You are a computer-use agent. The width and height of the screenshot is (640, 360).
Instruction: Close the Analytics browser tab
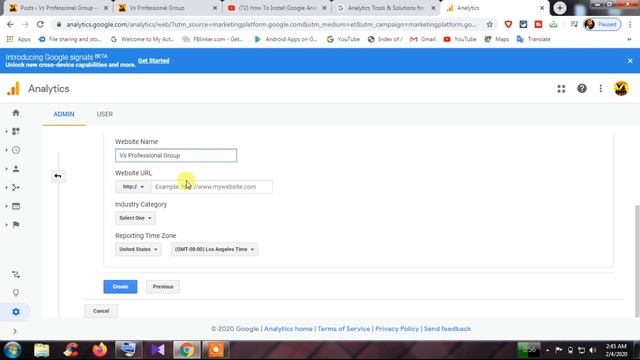click(542, 8)
